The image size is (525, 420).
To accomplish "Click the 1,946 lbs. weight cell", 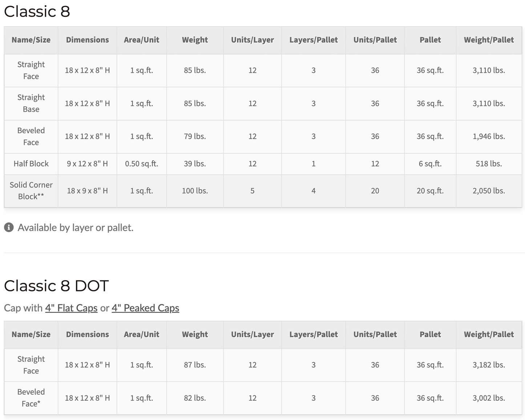I will coord(489,137).
